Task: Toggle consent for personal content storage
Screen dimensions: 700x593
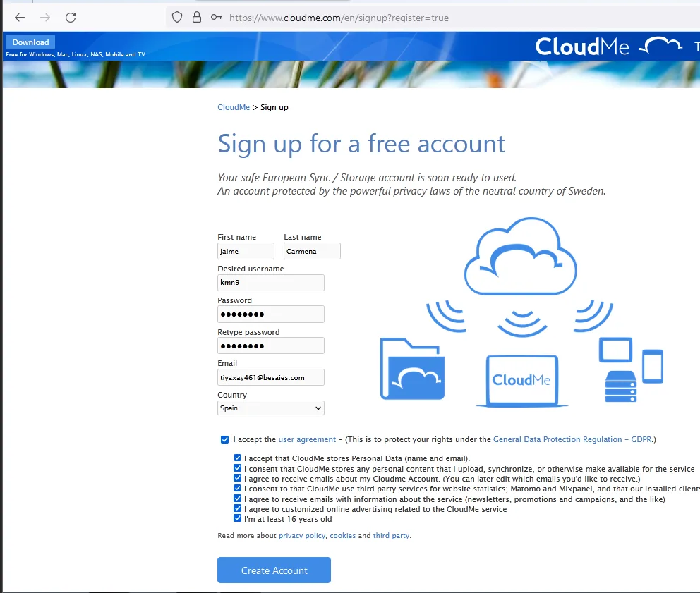Action: click(x=238, y=468)
